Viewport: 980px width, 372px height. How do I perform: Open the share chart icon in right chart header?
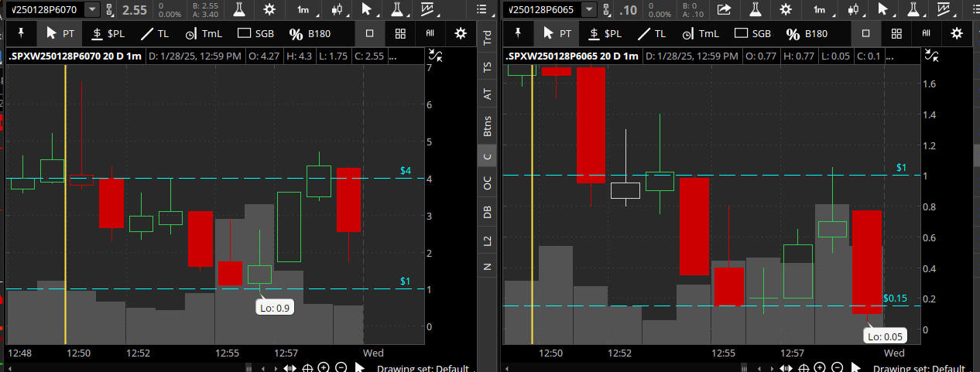(724, 9)
